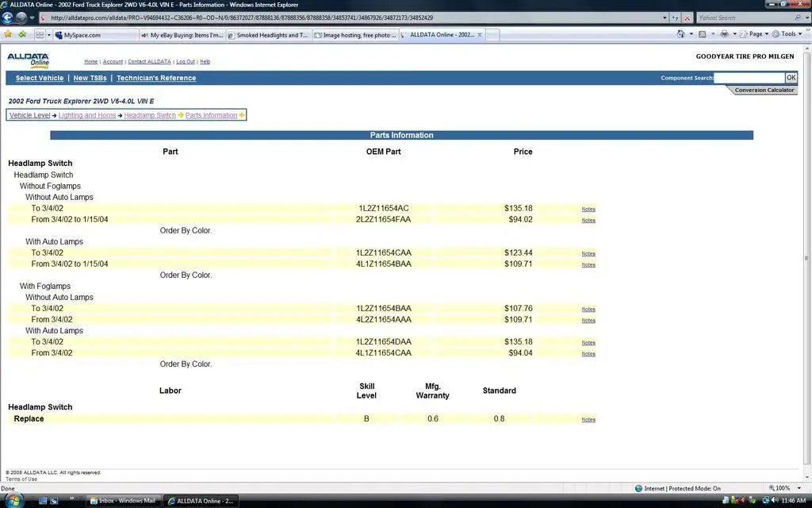
Task: Click the search magnifier icon beside Yahoo! Search
Action: pyautogui.click(x=798, y=17)
